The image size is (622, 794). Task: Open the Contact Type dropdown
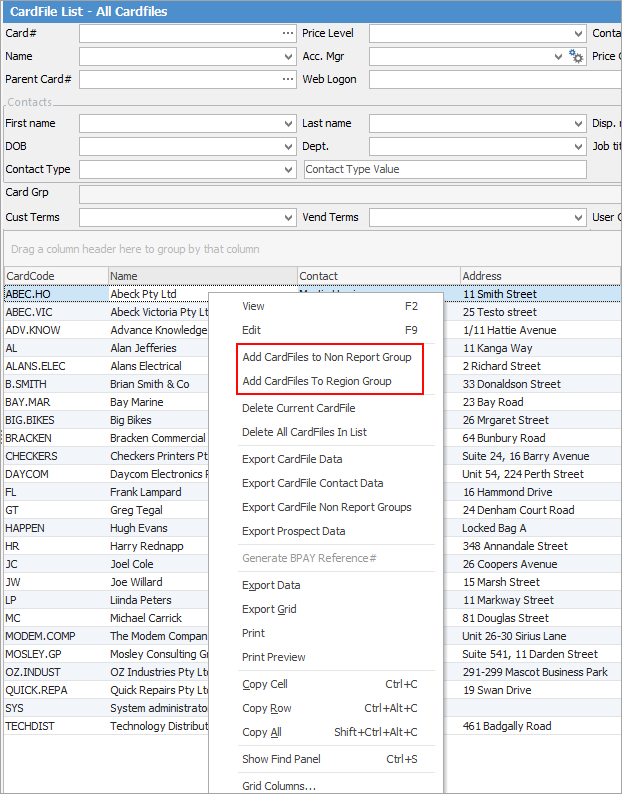[288, 170]
